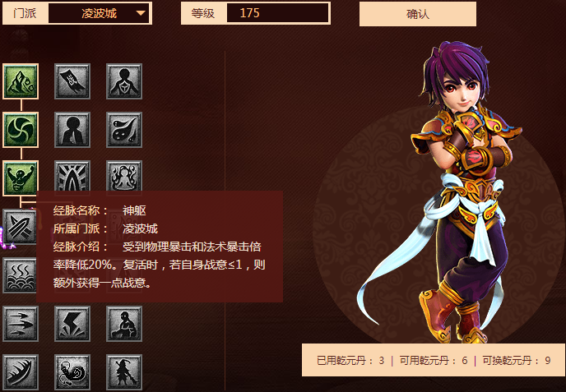The height and width of the screenshot is (392, 566).
Task: Click the gray banner flag skill icon
Action: [x=72, y=81]
